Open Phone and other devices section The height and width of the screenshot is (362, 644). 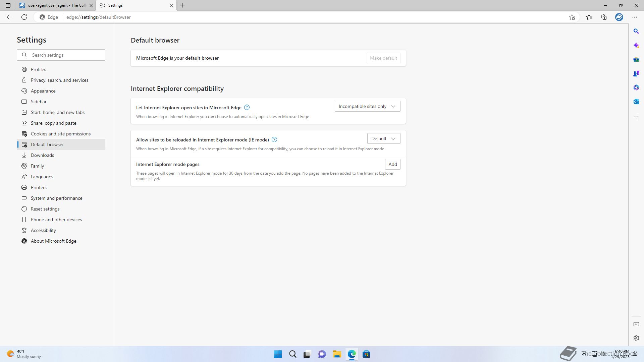[61, 220]
